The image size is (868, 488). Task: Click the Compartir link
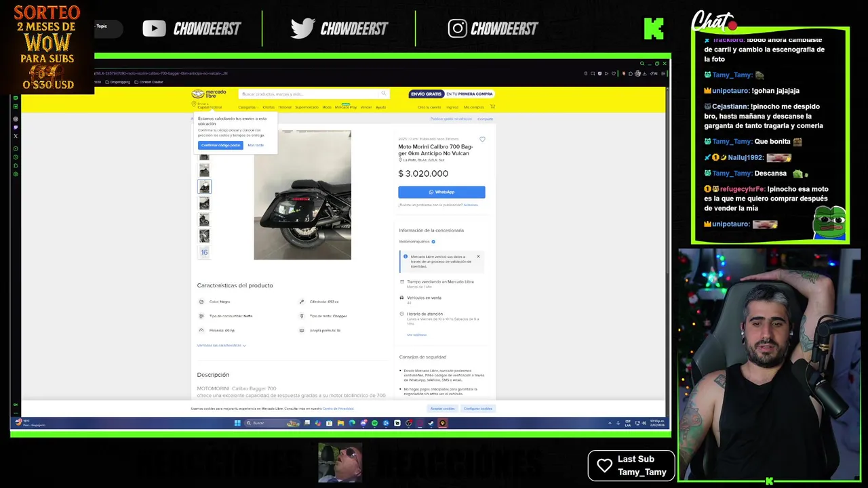click(x=486, y=119)
